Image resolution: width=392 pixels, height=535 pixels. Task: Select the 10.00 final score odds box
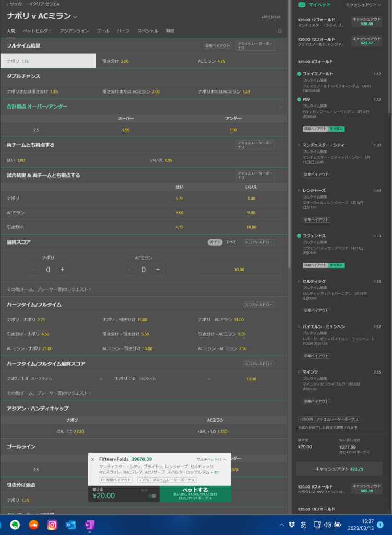(x=239, y=270)
